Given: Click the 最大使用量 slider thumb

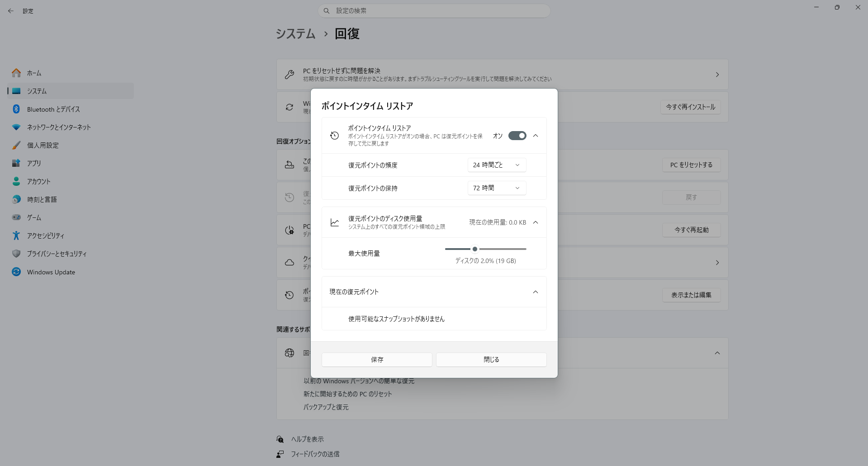Looking at the screenshot, I should 475,249.
